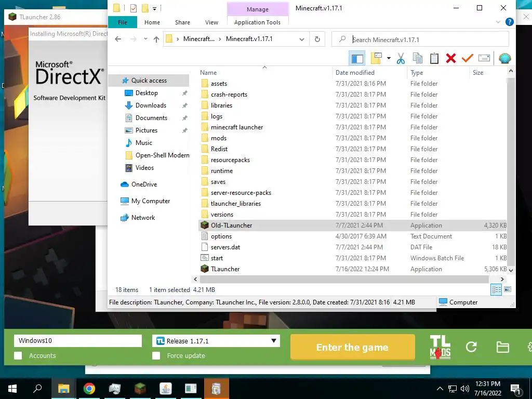Click the email envelope toolbar icon
The width and height of the screenshot is (532, 399).
click(x=484, y=58)
